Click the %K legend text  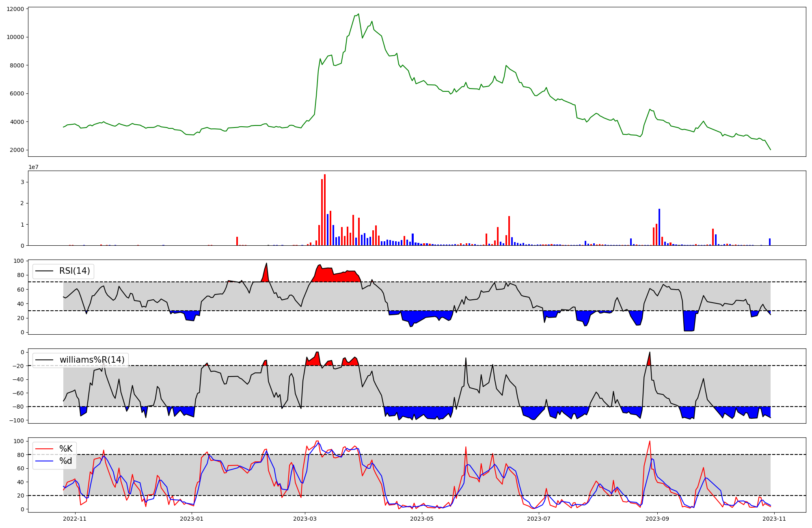coord(66,449)
